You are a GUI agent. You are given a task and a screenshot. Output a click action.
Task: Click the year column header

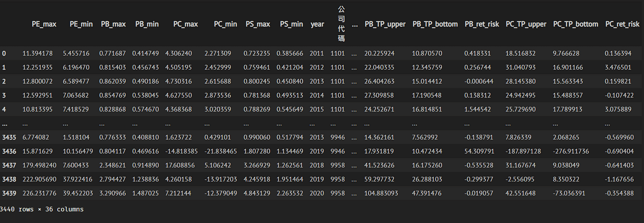pyautogui.click(x=317, y=24)
